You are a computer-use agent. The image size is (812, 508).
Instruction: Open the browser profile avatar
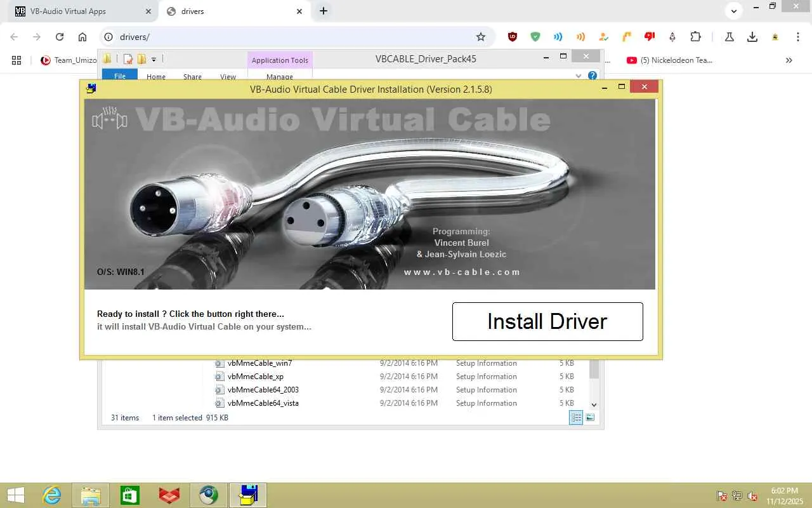point(775,37)
